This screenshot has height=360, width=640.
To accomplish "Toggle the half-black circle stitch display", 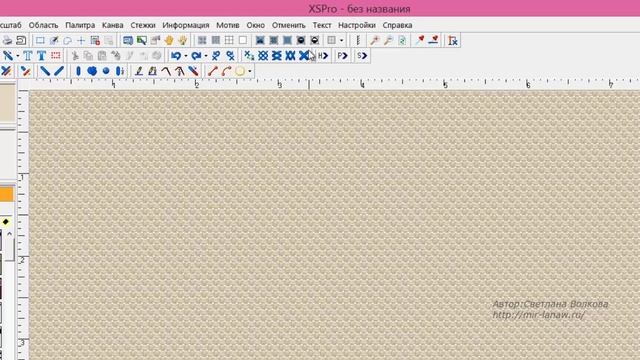I will 315,40.
